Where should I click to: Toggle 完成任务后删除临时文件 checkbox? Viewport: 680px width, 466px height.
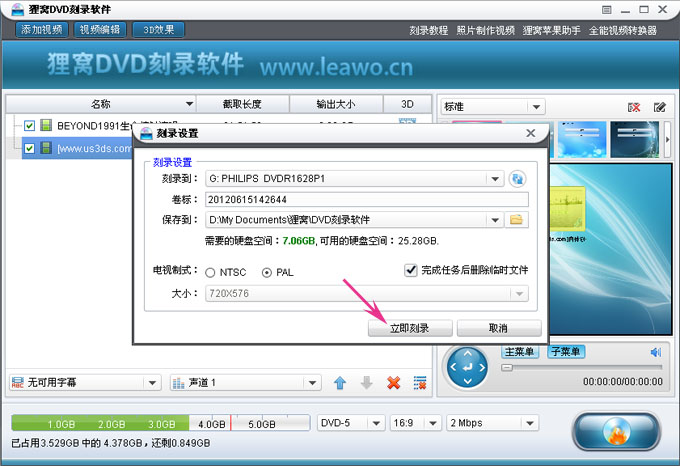[410, 270]
